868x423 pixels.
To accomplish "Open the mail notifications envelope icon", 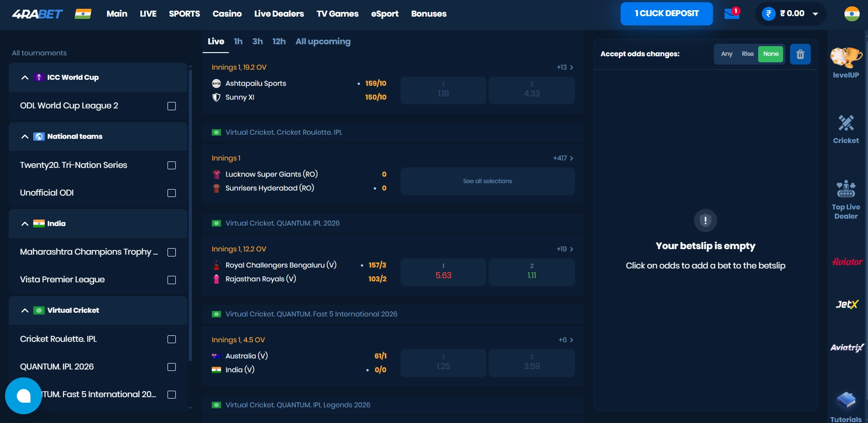I will pyautogui.click(x=732, y=13).
